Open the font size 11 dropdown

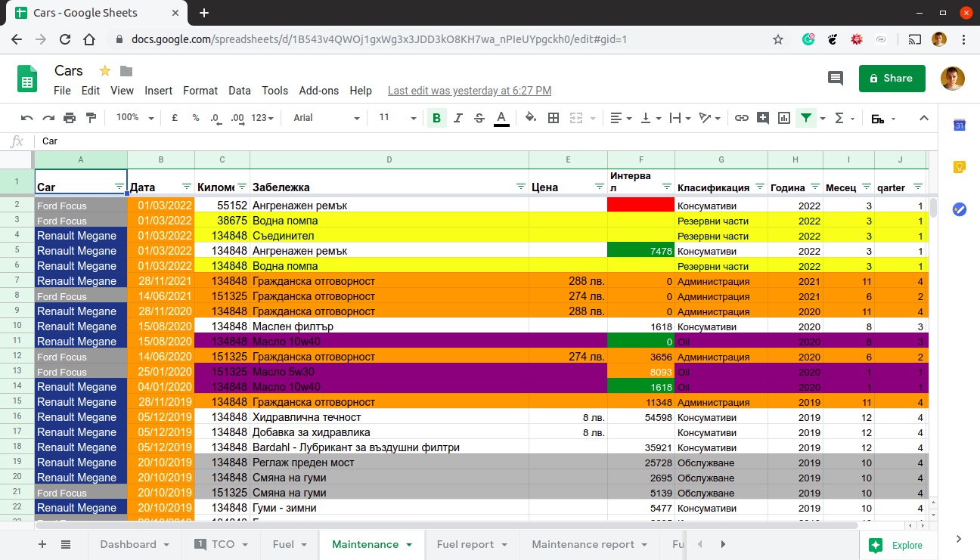tap(398, 118)
